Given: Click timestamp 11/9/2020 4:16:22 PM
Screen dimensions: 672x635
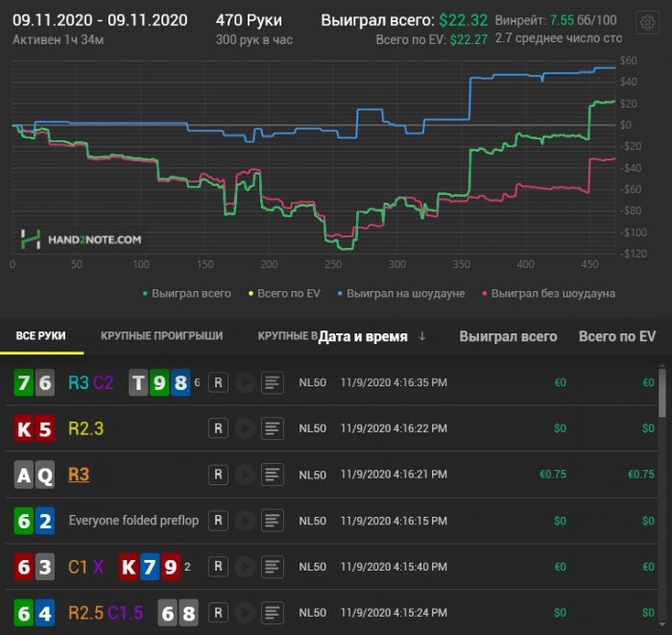Looking at the screenshot, I should pyautogui.click(x=394, y=427).
